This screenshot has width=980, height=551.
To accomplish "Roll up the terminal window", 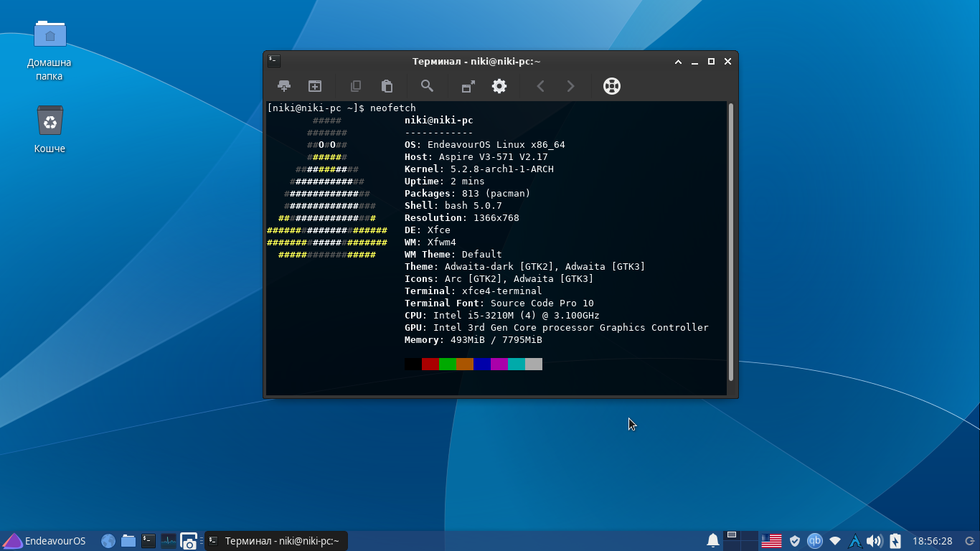I will click(678, 62).
